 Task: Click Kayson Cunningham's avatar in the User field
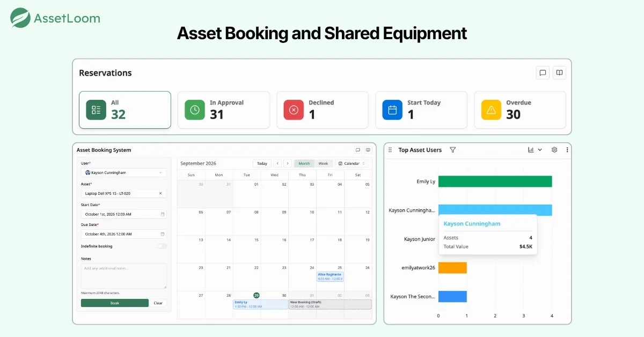(87, 173)
